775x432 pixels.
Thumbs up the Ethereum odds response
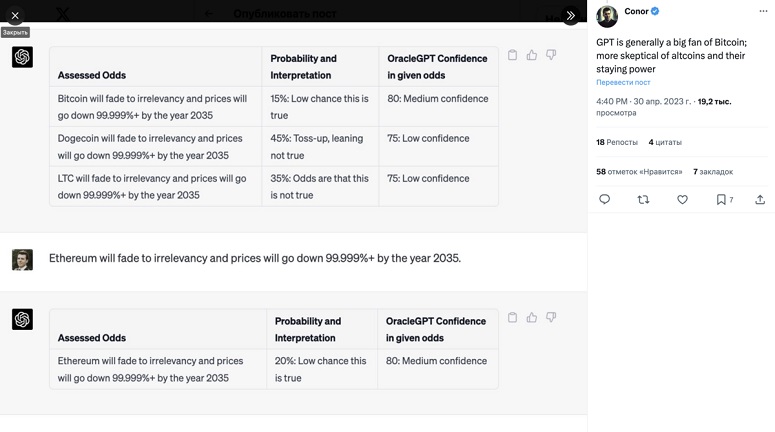click(531, 318)
